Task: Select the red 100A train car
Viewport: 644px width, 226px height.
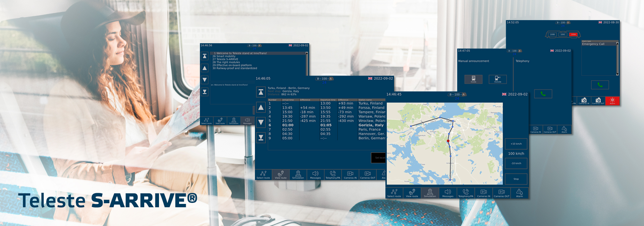Action: [x=573, y=34]
